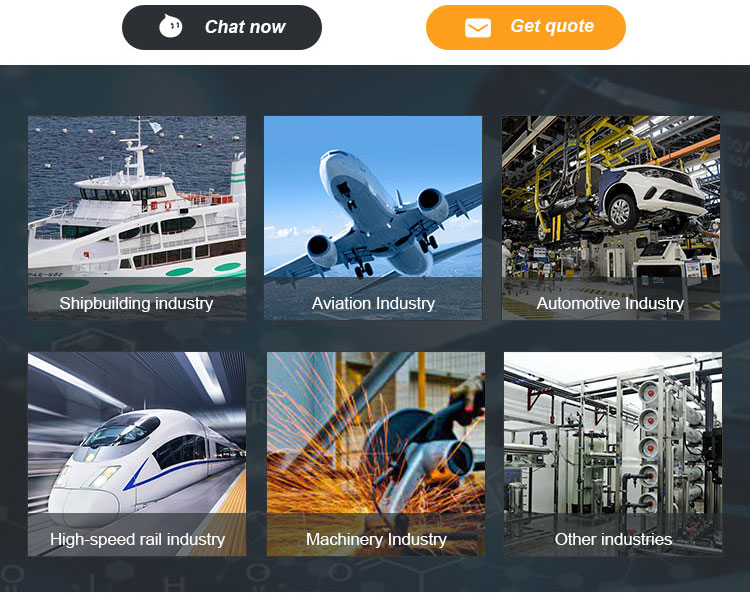Open the Machinery Industry caption link
The width and height of the screenshot is (750, 595).
pyautogui.click(x=376, y=540)
